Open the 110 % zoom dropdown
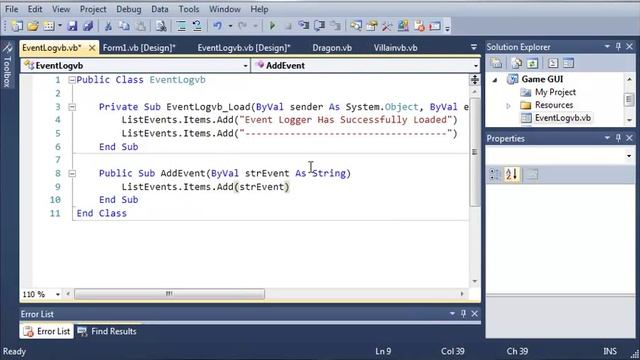The height and width of the screenshot is (360, 640). point(58,294)
